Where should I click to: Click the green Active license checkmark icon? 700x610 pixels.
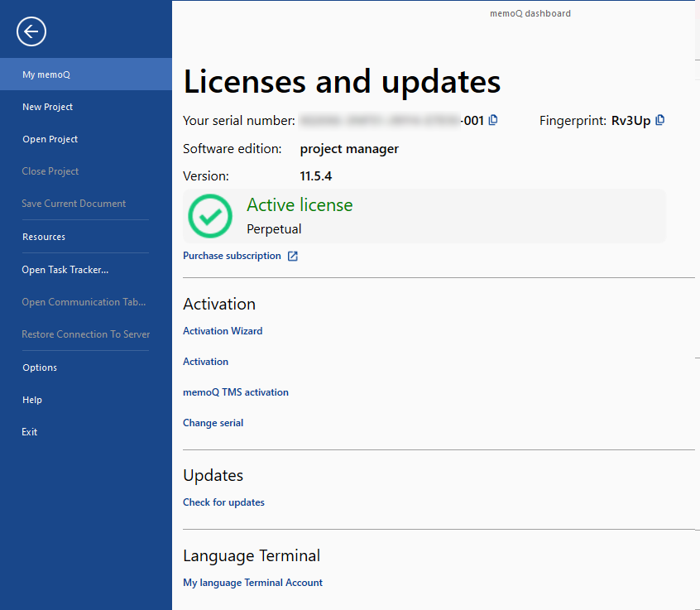pos(210,216)
